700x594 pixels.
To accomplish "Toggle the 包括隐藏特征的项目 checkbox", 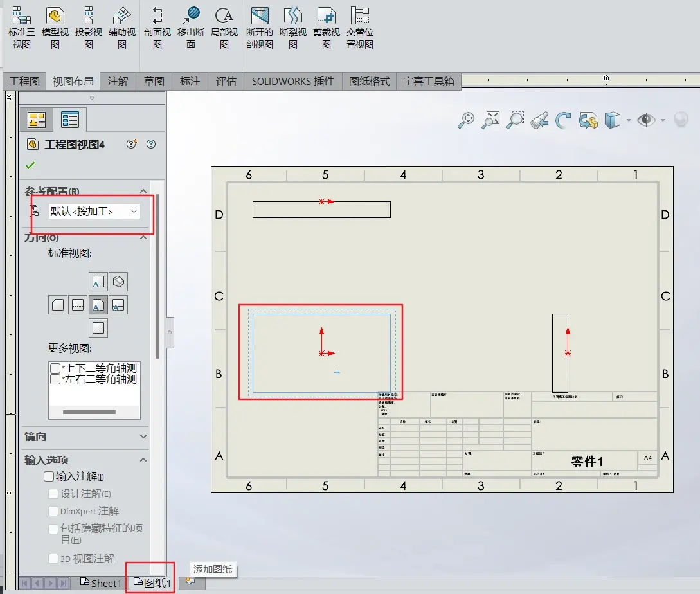I will point(53,529).
